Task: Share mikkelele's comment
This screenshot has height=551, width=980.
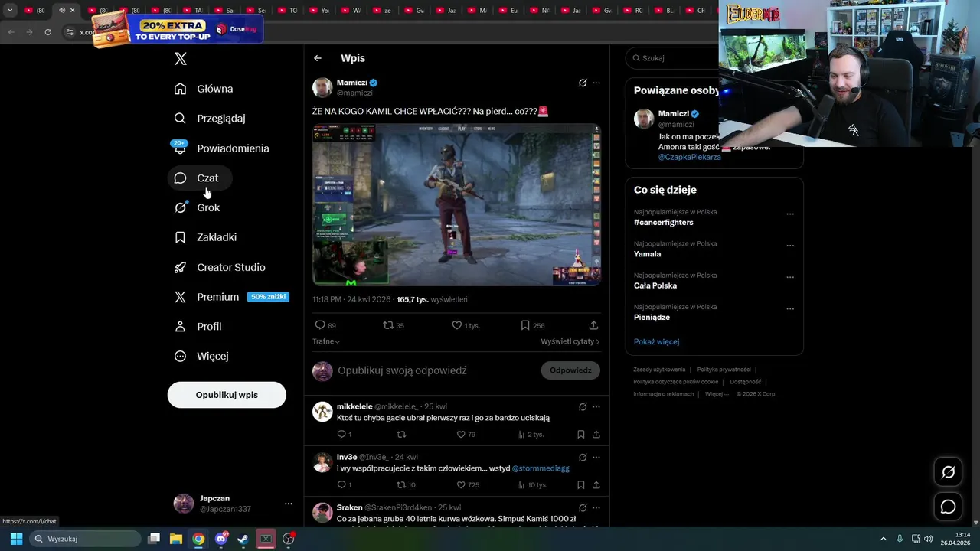Action: 596,434
